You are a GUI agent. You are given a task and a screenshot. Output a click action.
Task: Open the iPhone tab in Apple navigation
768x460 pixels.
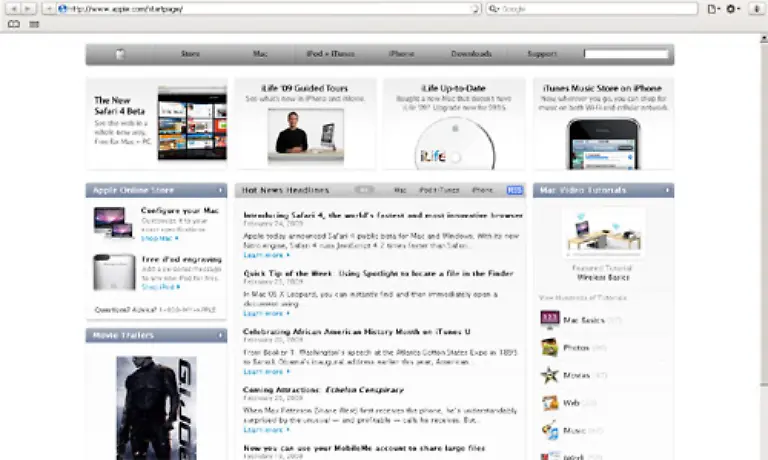click(401, 54)
